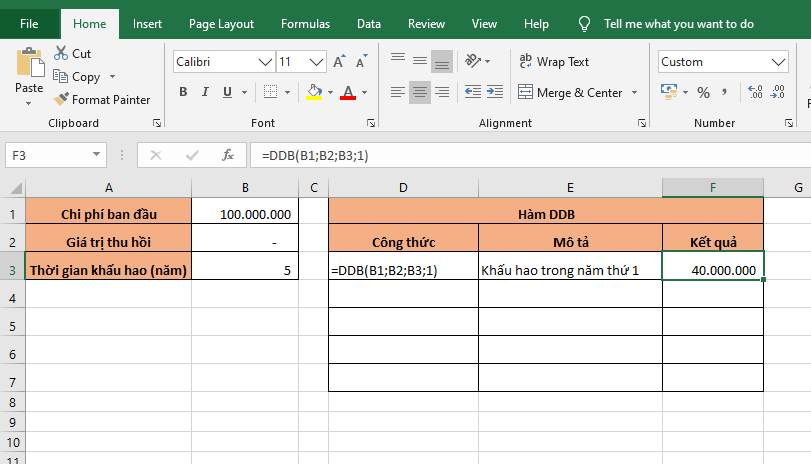Apply borders using the borders icon

coord(271,92)
